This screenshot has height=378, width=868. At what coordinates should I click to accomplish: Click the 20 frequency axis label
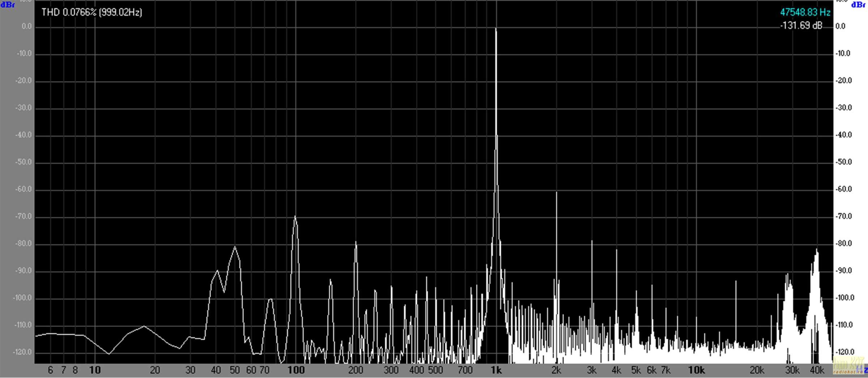[155, 370]
